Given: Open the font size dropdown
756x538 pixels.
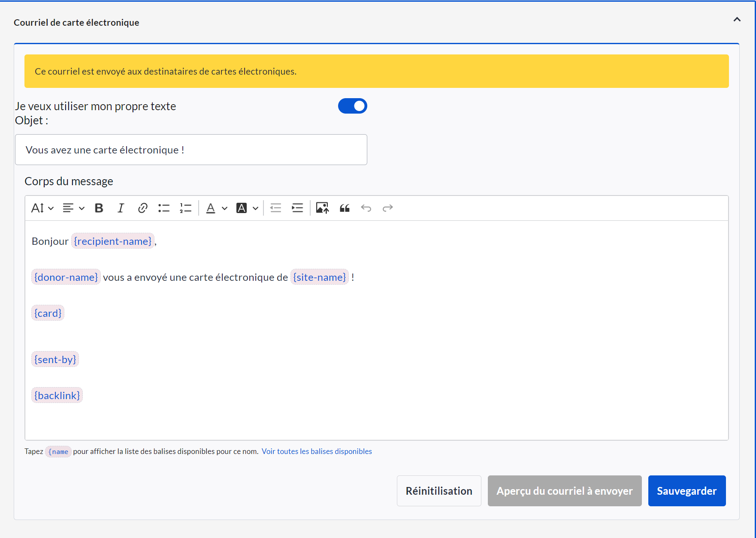Looking at the screenshot, I should point(42,208).
